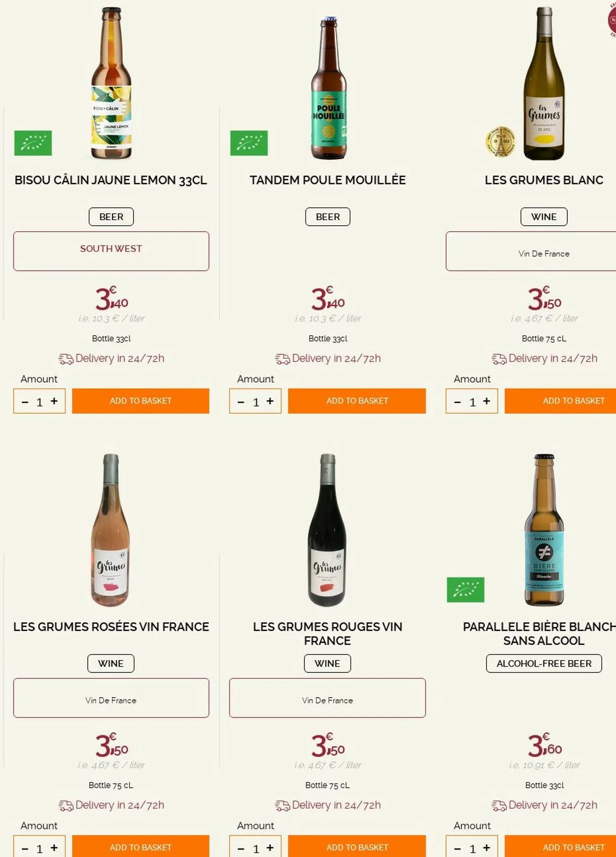Select the South West region tag
Screen dimensions: 616x857
(111, 249)
